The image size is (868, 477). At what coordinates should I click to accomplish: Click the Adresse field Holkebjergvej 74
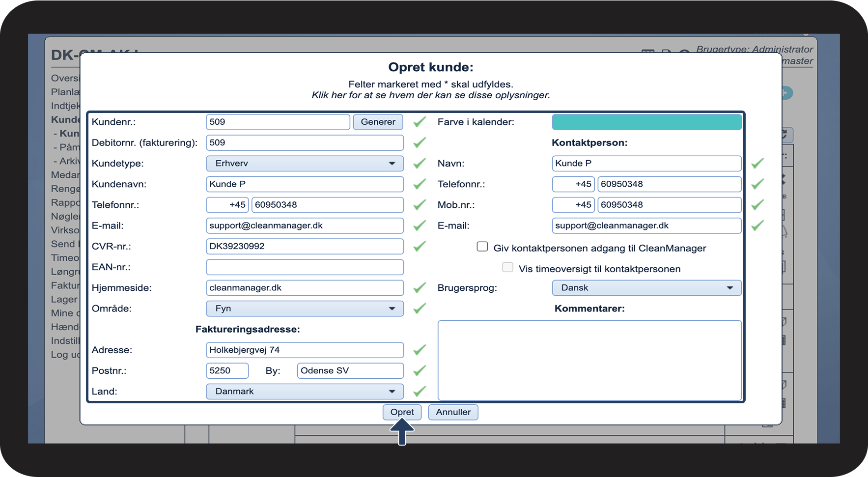[305, 350]
